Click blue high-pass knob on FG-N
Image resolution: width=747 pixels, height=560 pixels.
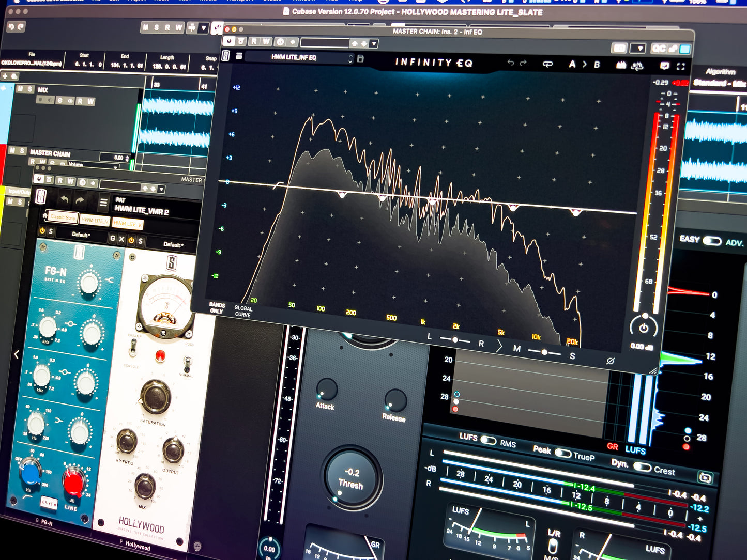31,472
